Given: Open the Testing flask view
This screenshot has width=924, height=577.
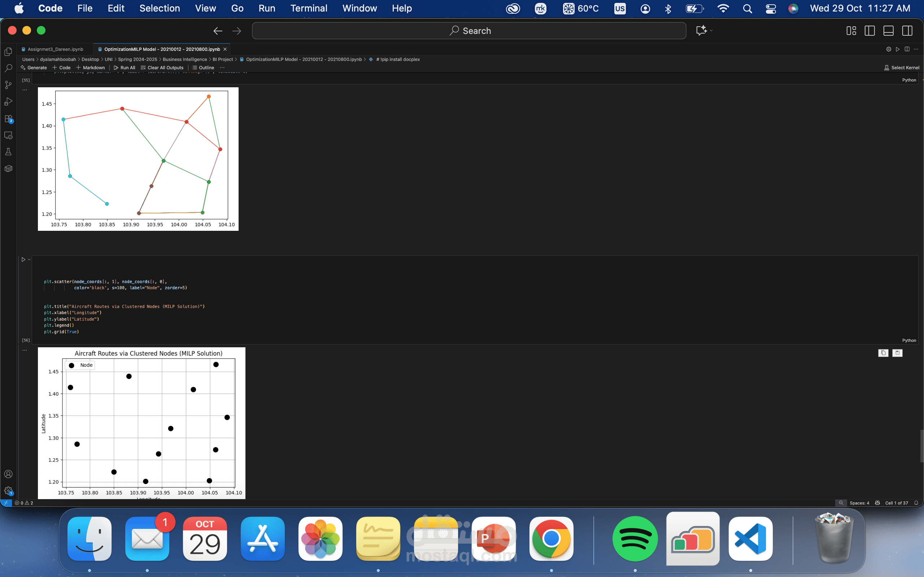Looking at the screenshot, I should 8,152.
